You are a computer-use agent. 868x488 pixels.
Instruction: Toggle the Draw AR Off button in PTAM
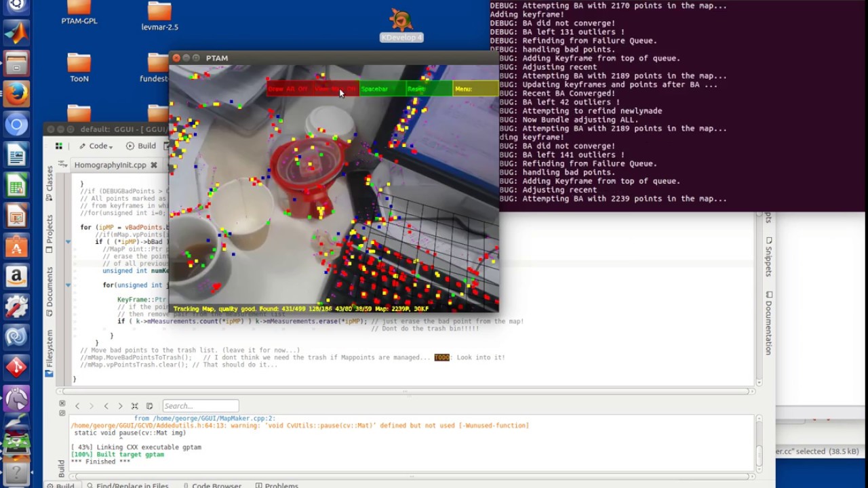(x=289, y=89)
